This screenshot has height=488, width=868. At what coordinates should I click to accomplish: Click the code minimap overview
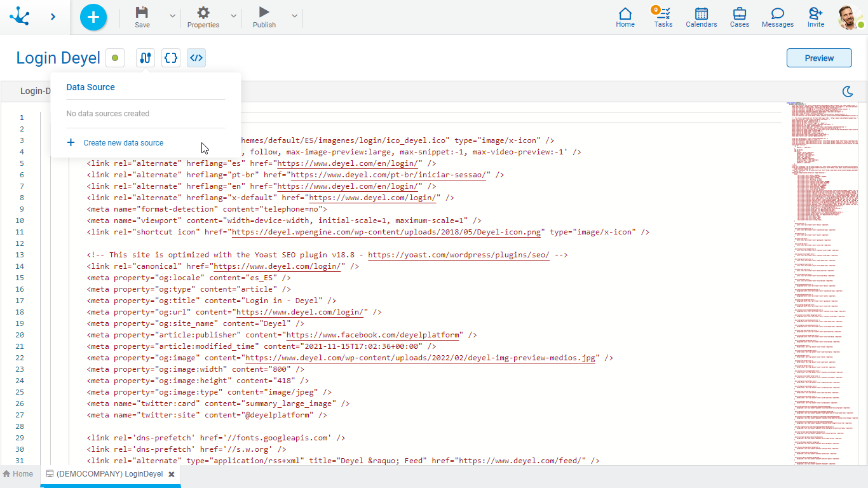(x=822, y=283)
